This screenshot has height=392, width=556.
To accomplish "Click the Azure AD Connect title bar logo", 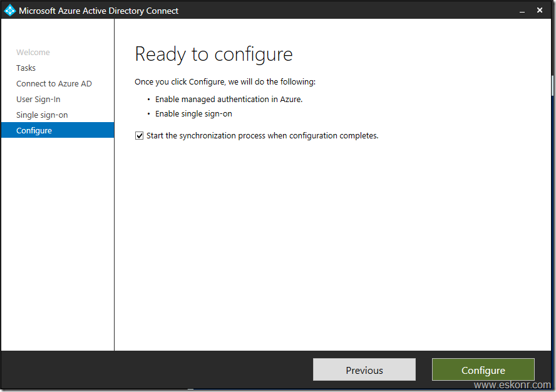I will [10, 10].
